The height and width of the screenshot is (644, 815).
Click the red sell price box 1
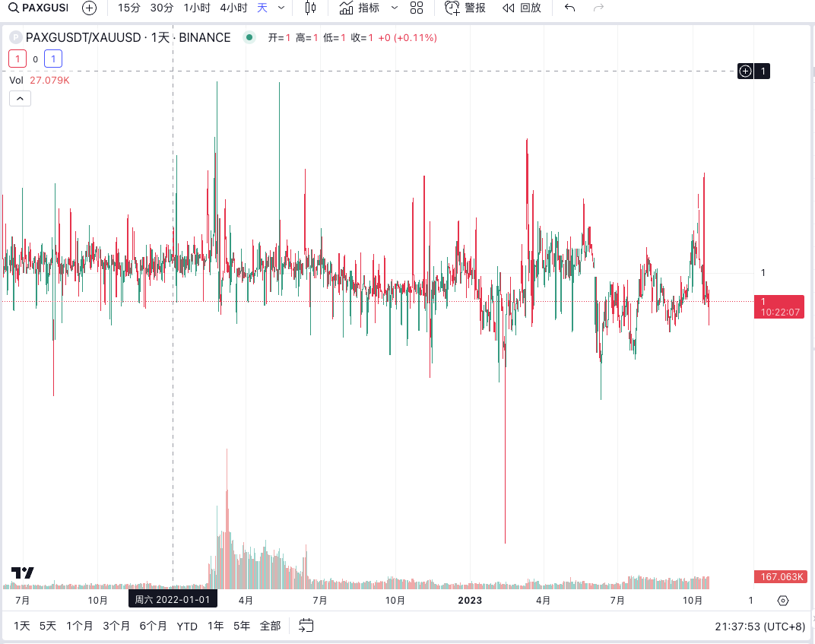coord(17,59)
